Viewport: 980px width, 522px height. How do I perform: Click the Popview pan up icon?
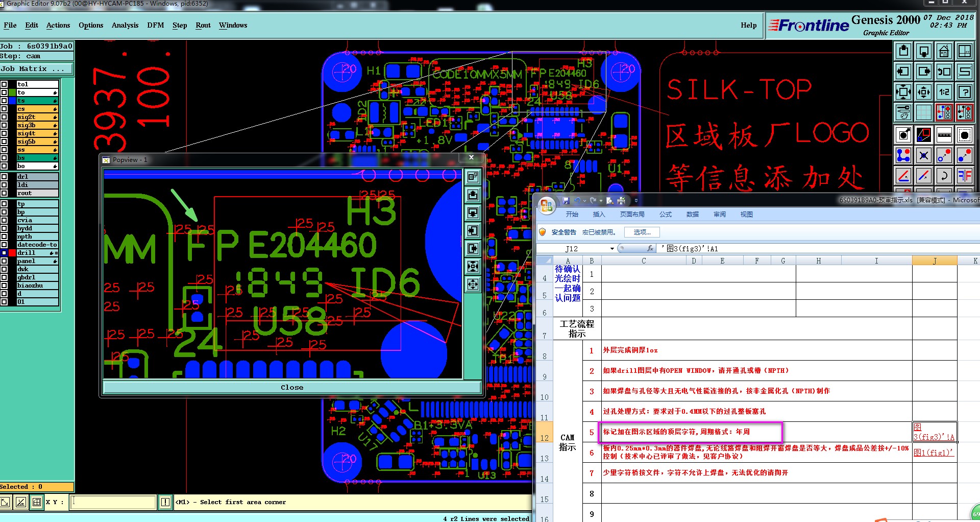pyautogui.click(x=473, y=195)
